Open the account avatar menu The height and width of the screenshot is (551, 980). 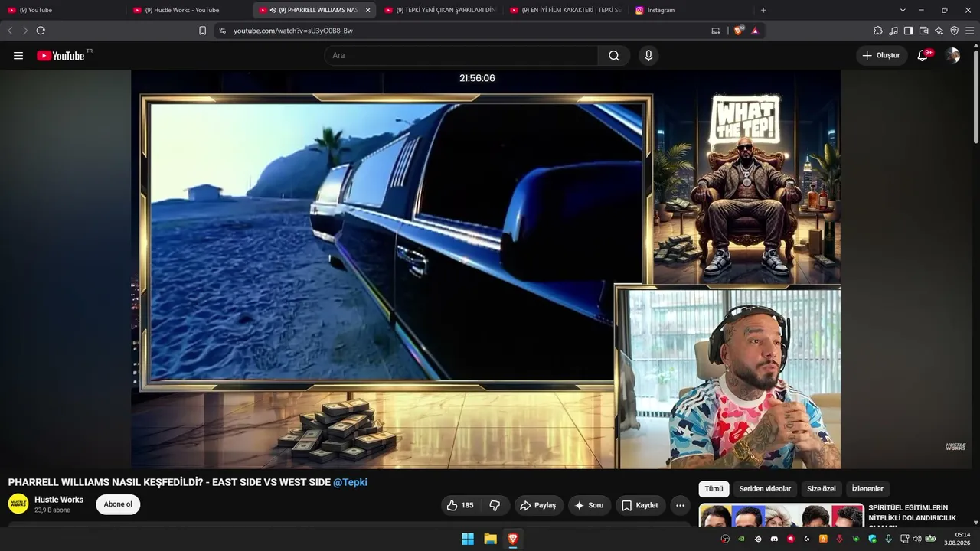click(952, 56)
